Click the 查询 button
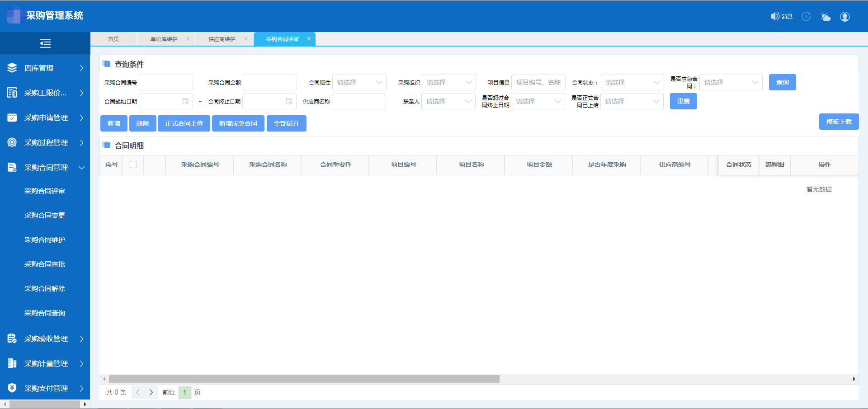The width and height of the screenshot is (868, 409). coord(783,82)
